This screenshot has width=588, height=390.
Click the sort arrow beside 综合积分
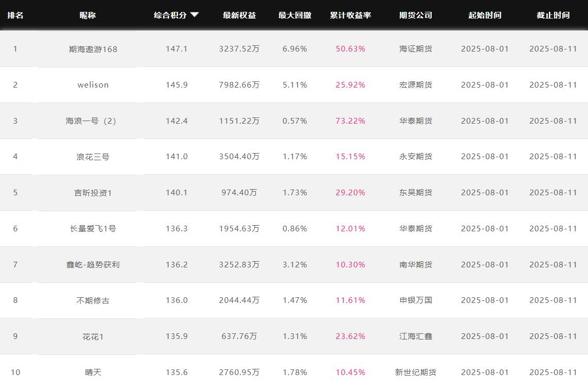click(194, 15)
